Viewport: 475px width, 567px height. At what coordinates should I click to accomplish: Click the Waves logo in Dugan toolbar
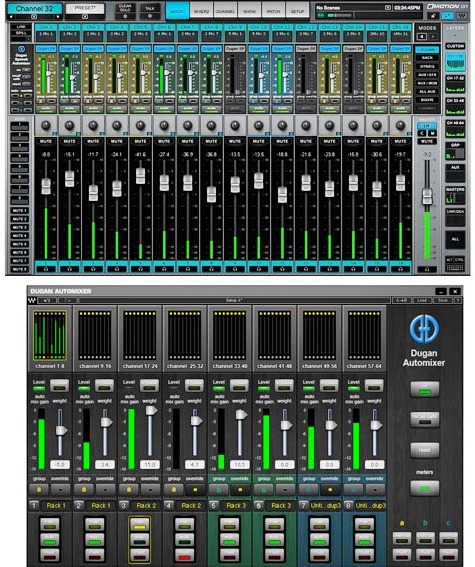pos(32,300)
